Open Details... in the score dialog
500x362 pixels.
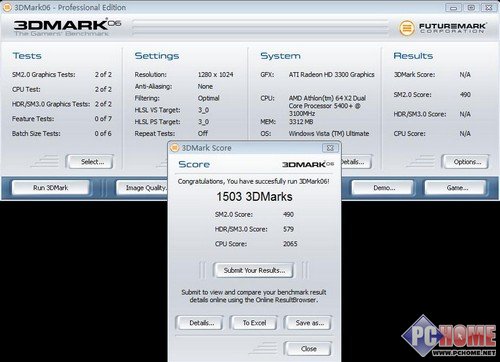click(x=200, y=323)
